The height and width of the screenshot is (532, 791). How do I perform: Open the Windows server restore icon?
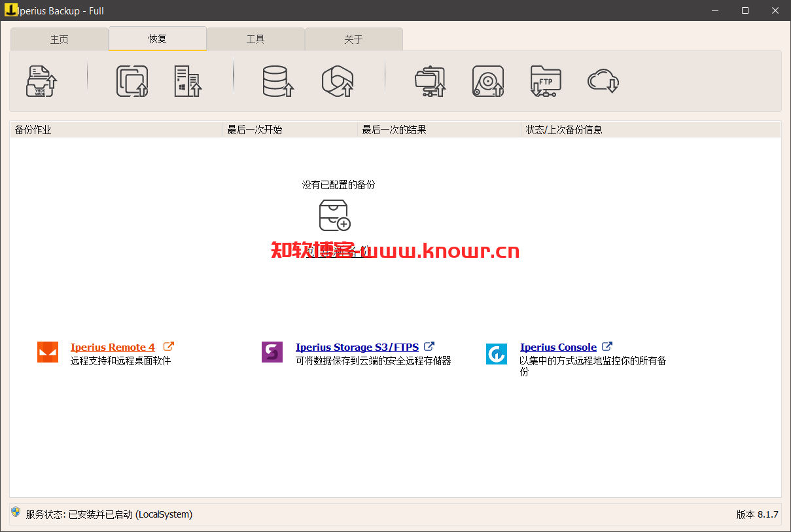(x=188, y=81)
